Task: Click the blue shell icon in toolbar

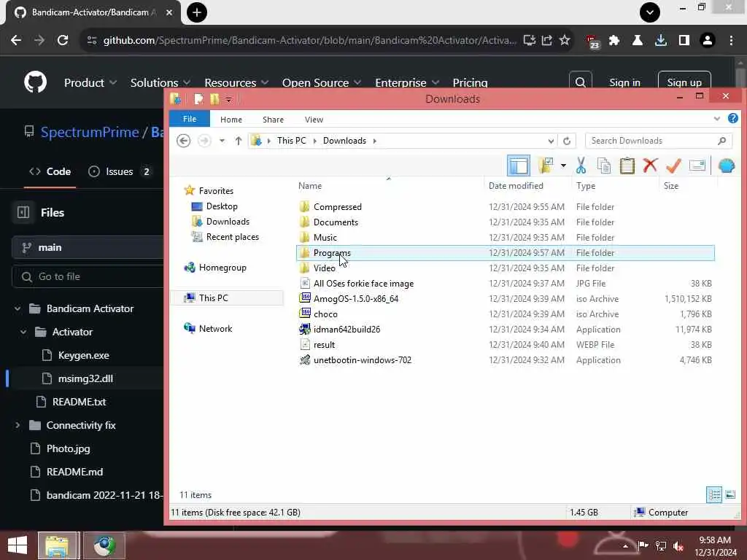Action: [x=727, y=166]
